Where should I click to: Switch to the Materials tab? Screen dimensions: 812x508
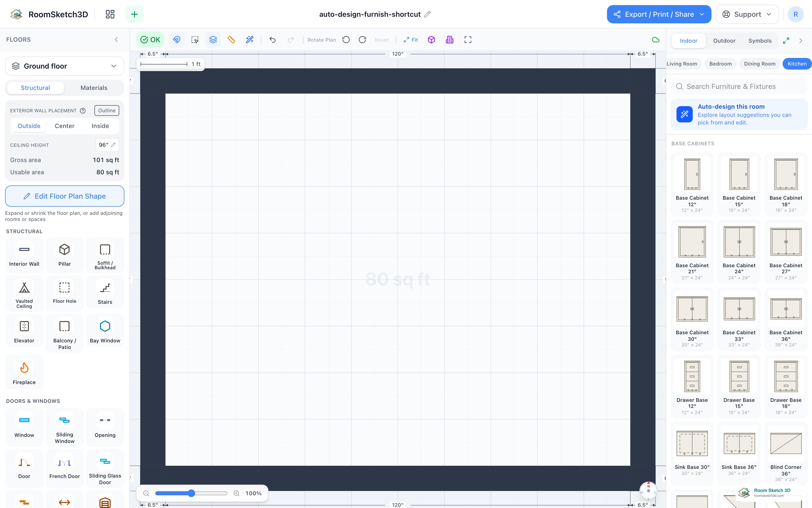[94, 88]
